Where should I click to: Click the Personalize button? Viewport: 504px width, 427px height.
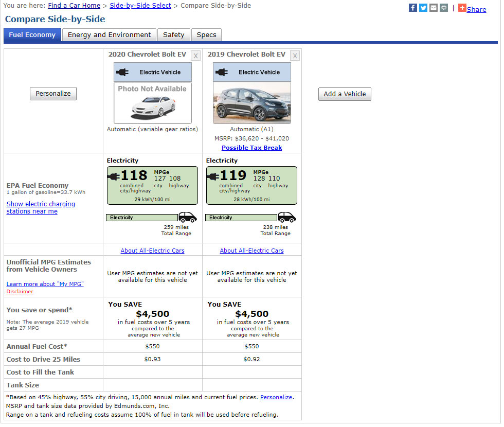click(x=53, y=94)
